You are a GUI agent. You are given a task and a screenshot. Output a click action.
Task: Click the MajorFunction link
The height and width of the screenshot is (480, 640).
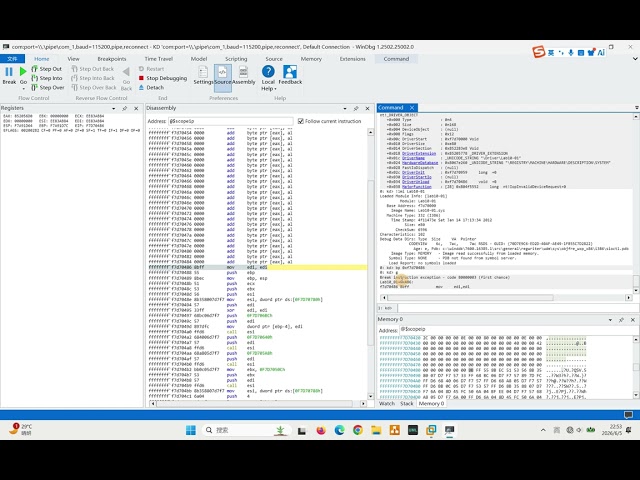pyautogui.click(x=416, y=187)
